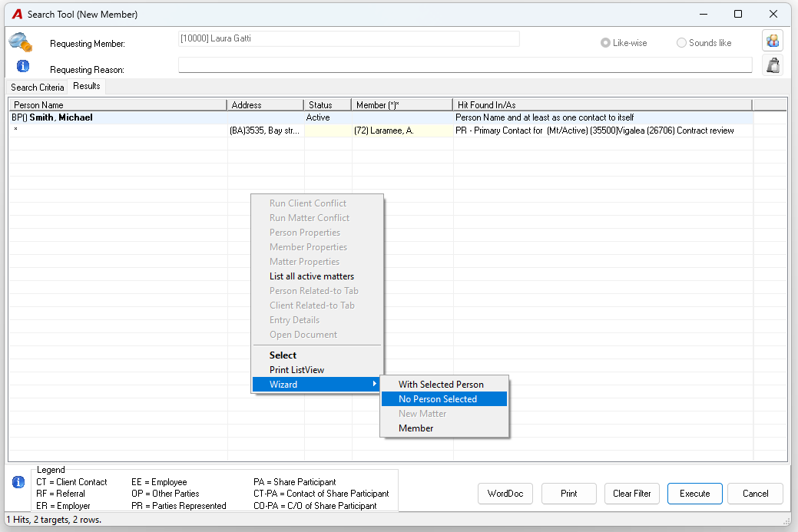
Task: Maximize the Search Tool window
Action: (738, 15)
